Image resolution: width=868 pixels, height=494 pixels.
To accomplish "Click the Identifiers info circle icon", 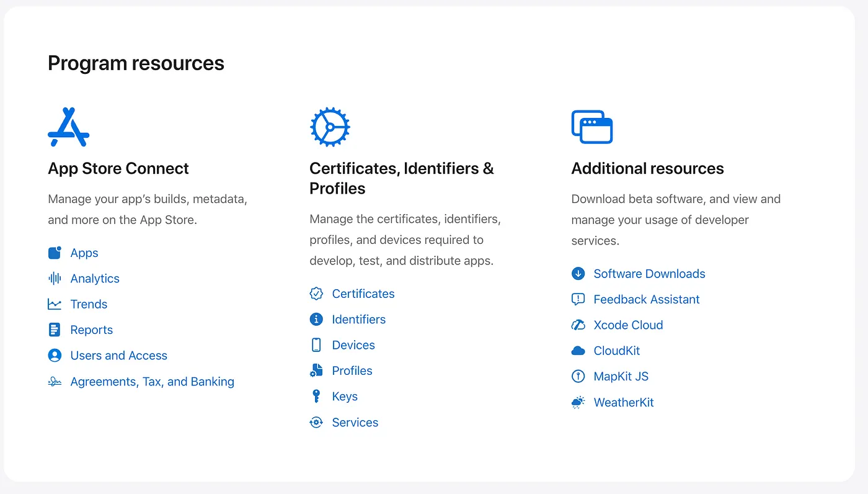I will pos(316,319).
